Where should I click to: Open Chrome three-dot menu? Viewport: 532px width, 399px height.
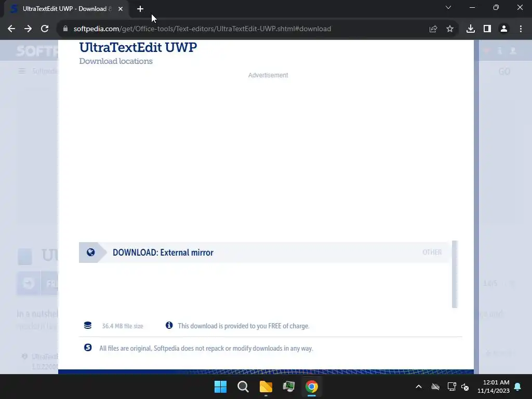[x=521, y=29]
